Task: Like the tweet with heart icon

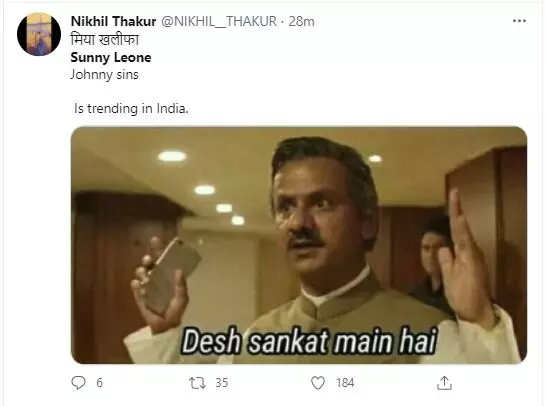Action: 318,383
